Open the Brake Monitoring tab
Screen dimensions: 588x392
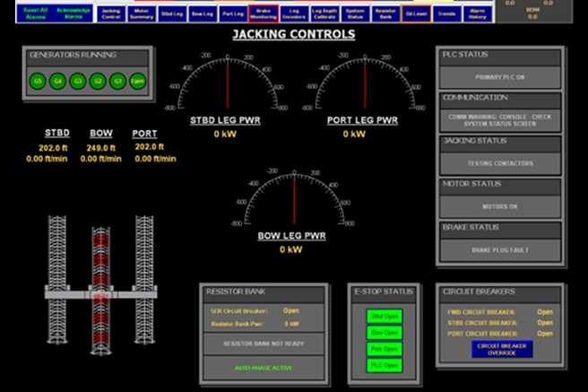(x=262, y=14)
